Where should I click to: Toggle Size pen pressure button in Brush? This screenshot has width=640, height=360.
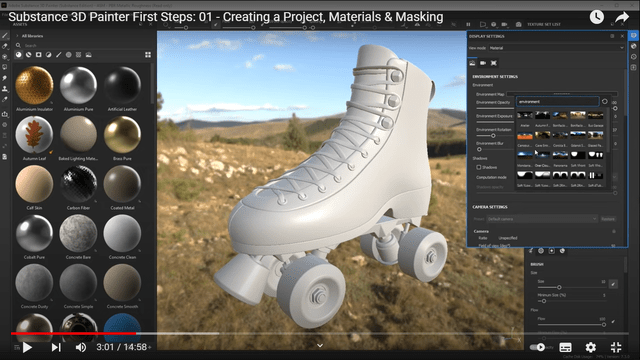(613, 284)
